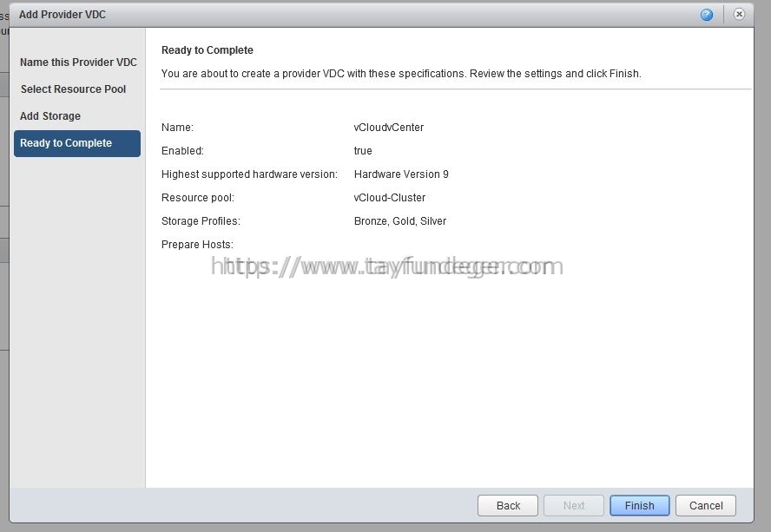
Task: Click the Hardware Version 9 text
Action: click(x=401, y=174)
